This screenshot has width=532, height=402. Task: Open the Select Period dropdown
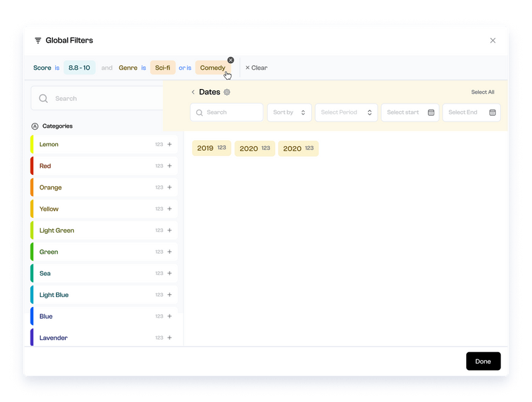coord(346,112)
